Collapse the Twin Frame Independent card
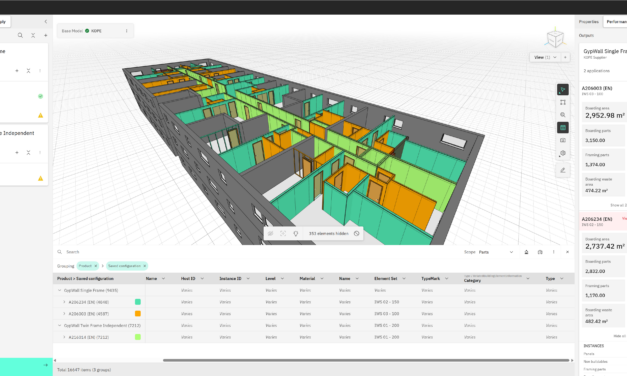 pos(28,152)
